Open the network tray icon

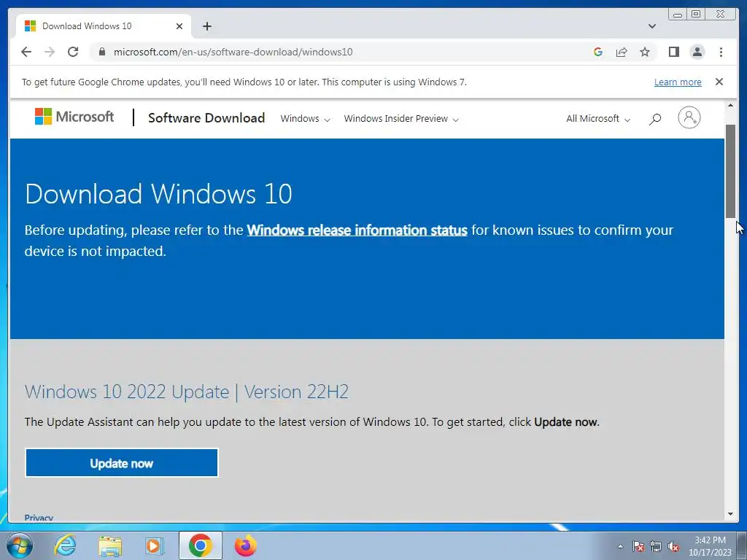(x=656, y=546)
